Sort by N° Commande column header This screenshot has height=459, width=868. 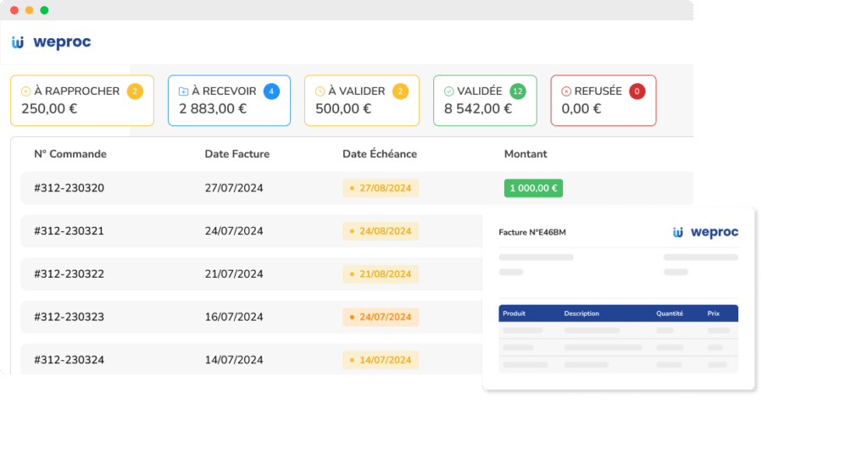click(70, 154)
